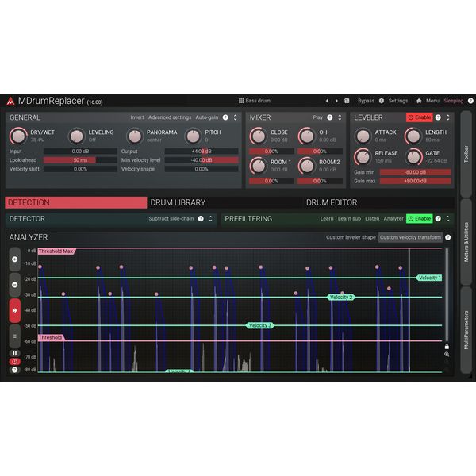Toggle the analyzer red power button
The width and height of the screenshot is (476, 476).
point(14,362)
